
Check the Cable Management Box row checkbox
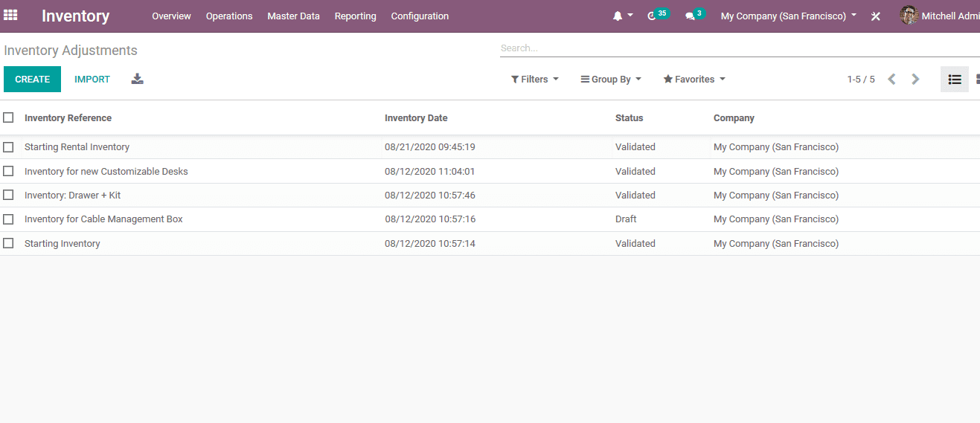point(8,219)
